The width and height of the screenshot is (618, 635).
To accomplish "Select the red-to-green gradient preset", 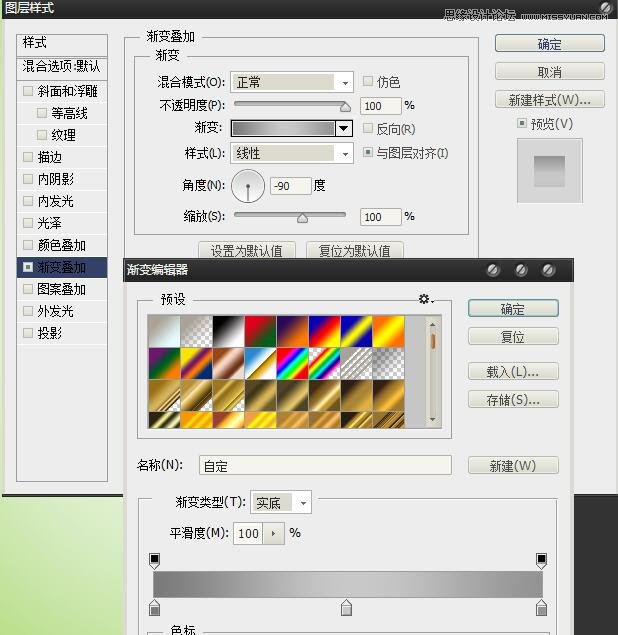I will 260,331.
